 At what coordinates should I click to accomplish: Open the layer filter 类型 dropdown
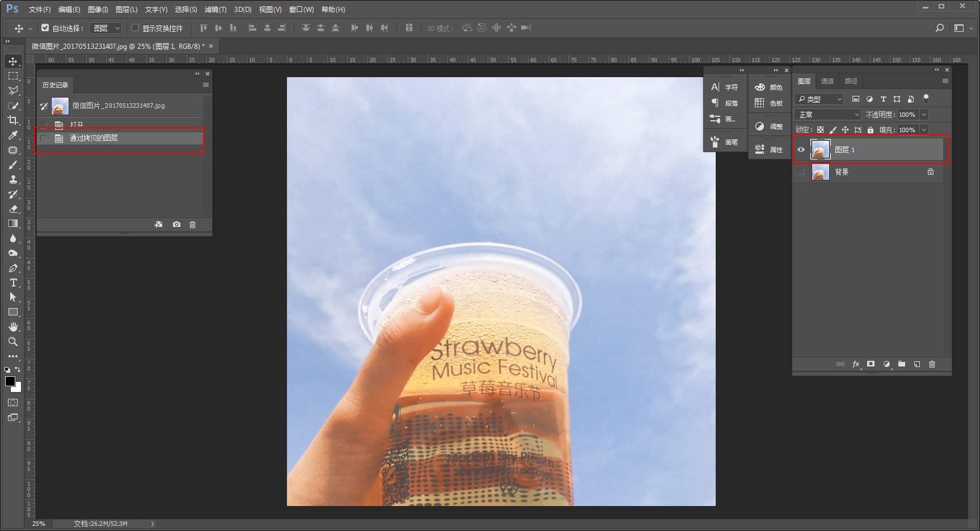pos(820,99)
